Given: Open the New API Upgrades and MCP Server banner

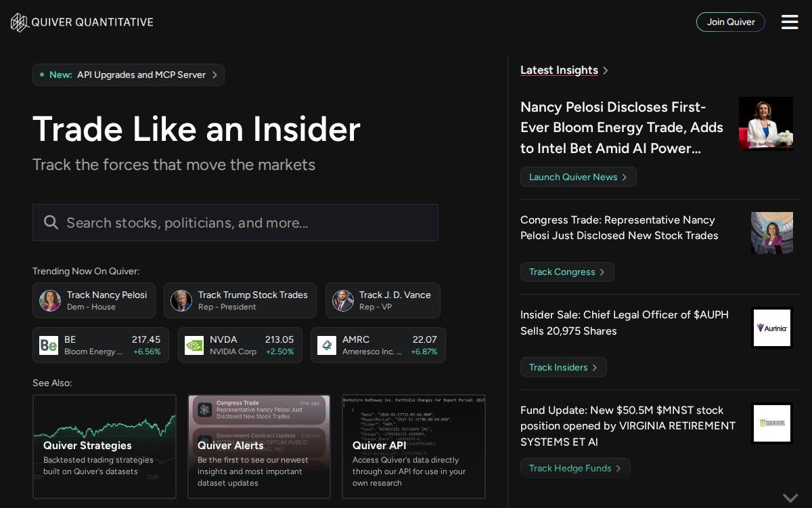Looking at the screenshot, I should 129,75.
